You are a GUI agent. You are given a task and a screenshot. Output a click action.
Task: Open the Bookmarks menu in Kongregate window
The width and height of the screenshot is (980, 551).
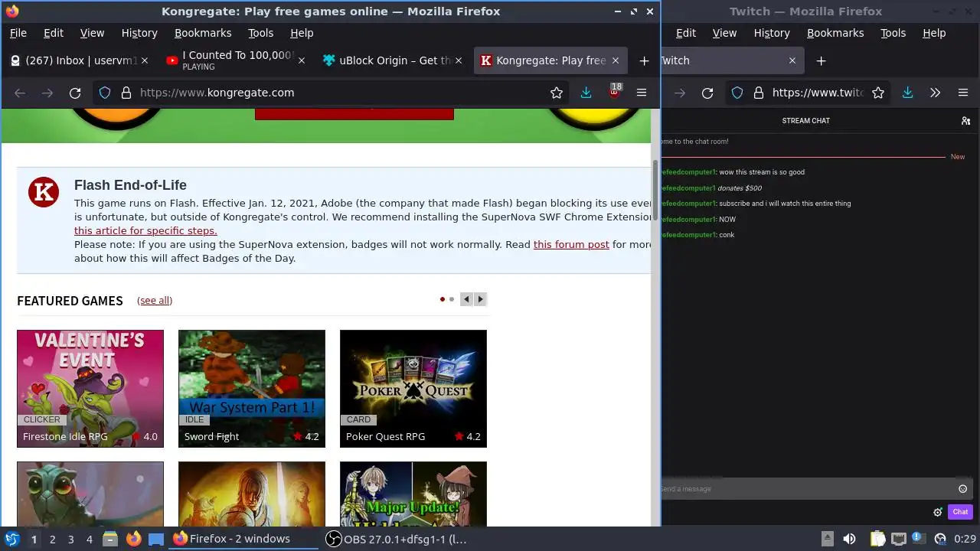tap(203, 33)
